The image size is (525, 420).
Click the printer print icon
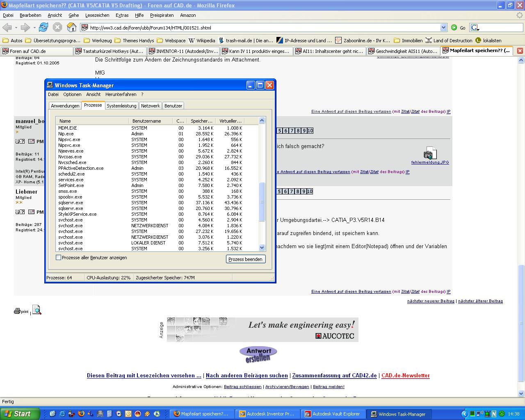(x=17, y=311)
